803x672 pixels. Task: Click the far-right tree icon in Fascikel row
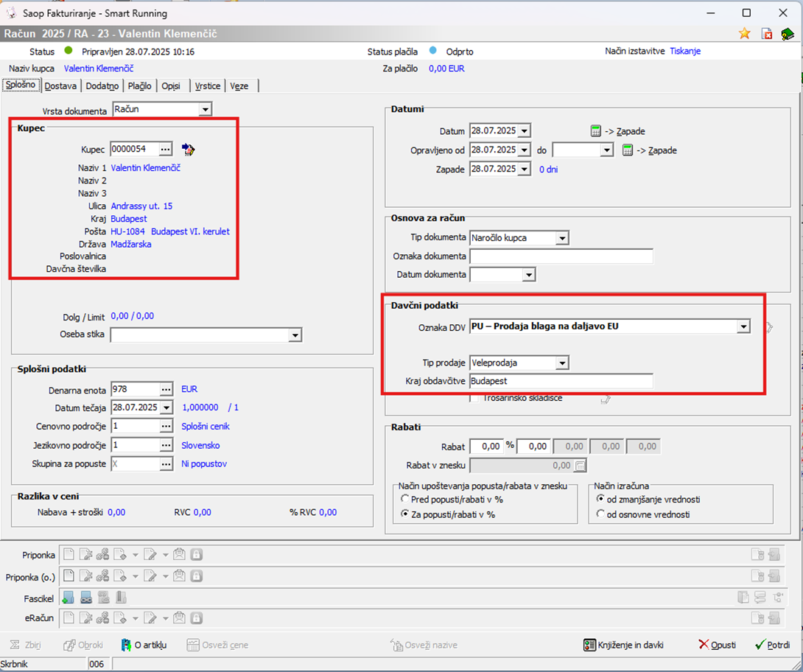778,598
